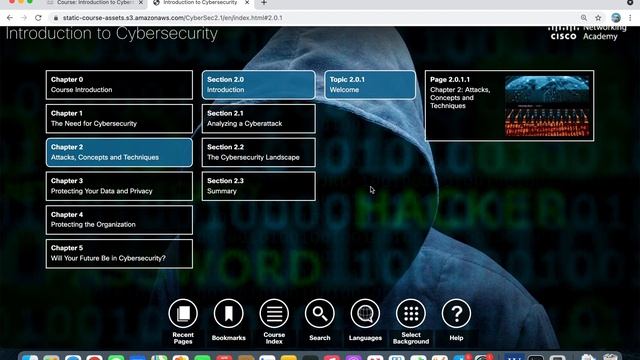
Task: Bookmark page with star icon
Action: [x=598, y=18]
